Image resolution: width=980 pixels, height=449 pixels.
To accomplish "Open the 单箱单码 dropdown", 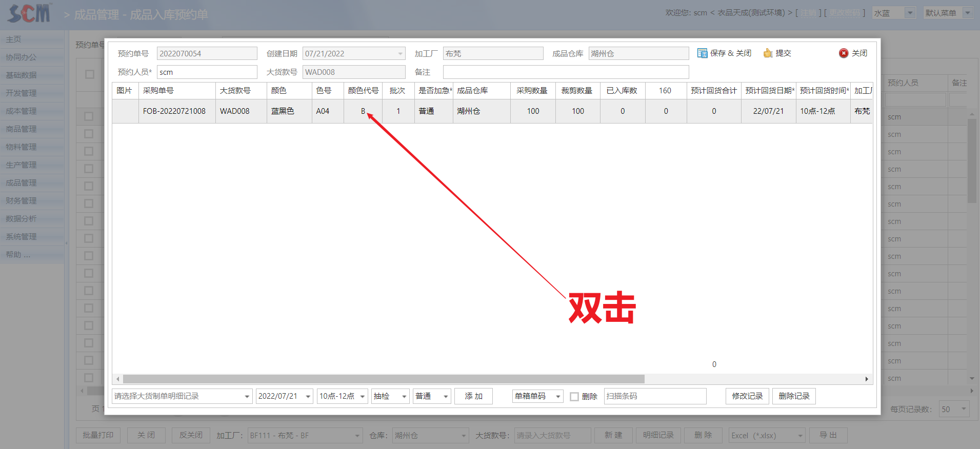I will point(557,397).
